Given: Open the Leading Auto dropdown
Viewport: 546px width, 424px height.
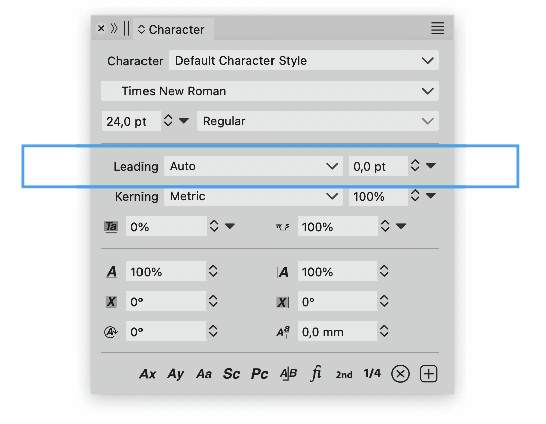Looking at the screenshot, I should (x=253, y=166).
